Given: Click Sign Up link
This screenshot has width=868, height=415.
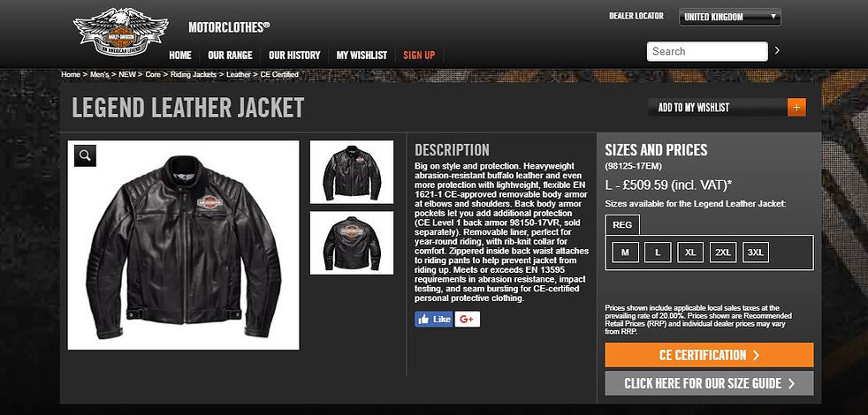Looking at the screenshot, I should (419, 56).
